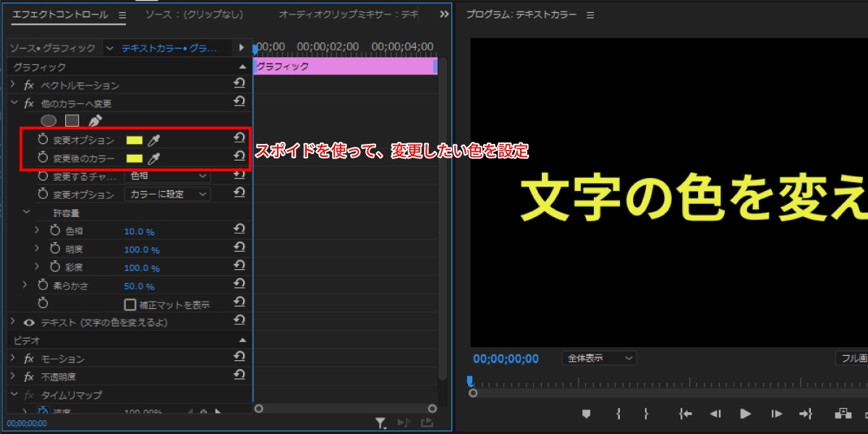This screenshot has width=868, height=434.
Task: Reset the 変更後のカラー parameter
Action: 239,157
